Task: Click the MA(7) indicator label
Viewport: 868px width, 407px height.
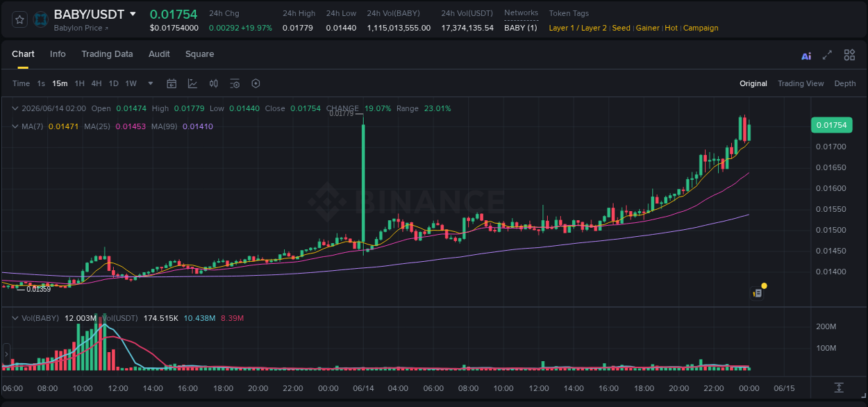Action: click(33, 126)
